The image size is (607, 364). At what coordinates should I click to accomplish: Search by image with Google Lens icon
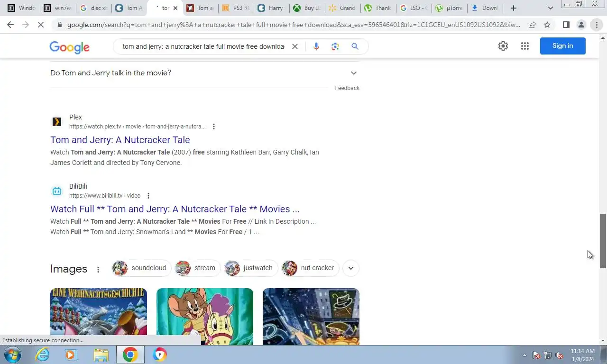335,46
